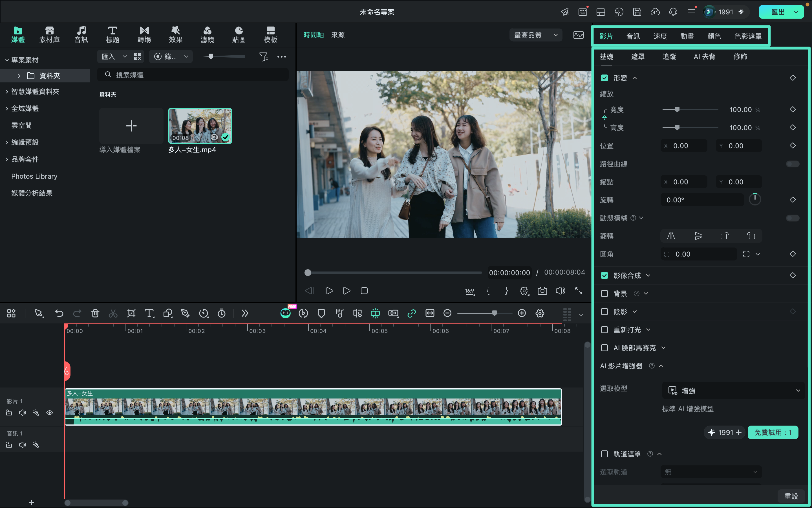The image size is (812, 508).
Task: Take a snapshot with the camera icon
Action: pyautogui.click(x=542, y=291)
